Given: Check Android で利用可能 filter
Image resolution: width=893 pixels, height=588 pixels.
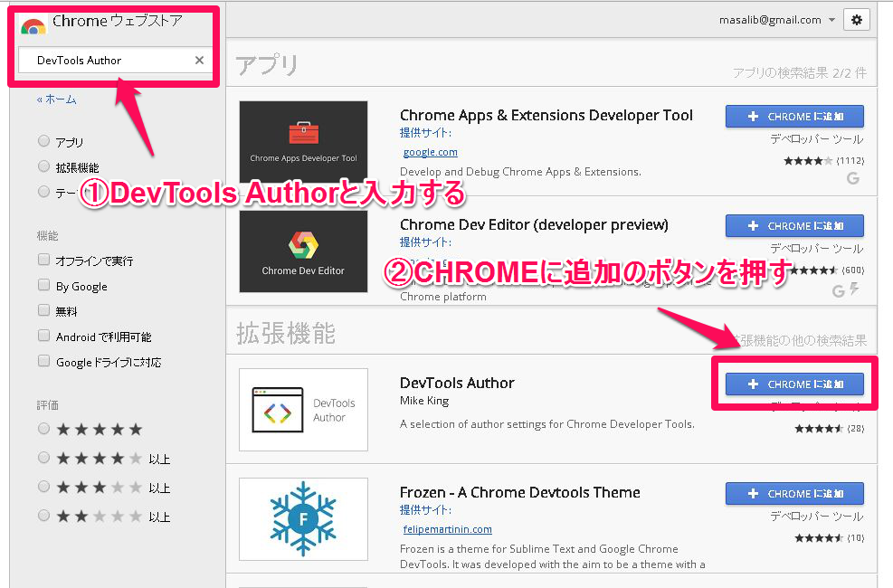Looking at the screenshot, I should coord(43,336).
